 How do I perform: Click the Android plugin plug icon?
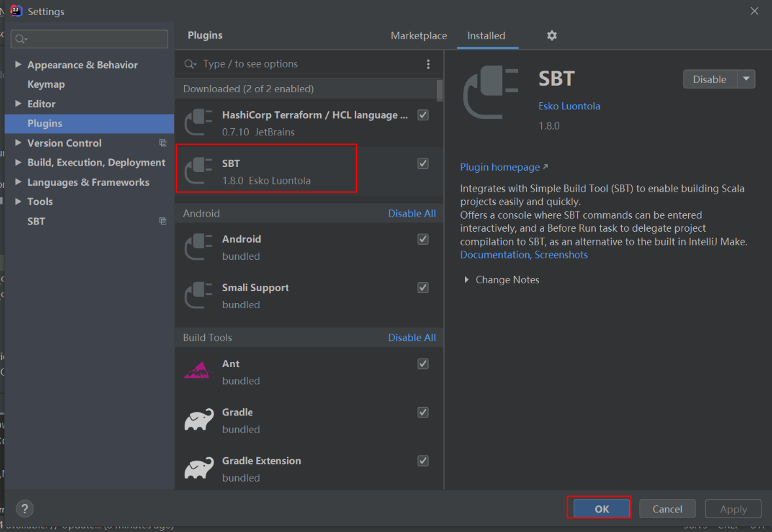[x=198, y=247]
